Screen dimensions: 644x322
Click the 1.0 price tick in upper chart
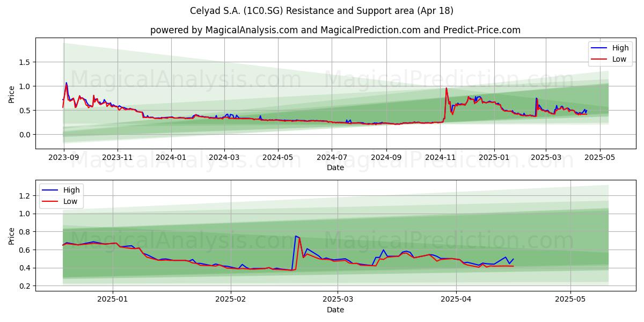[26, 86]
